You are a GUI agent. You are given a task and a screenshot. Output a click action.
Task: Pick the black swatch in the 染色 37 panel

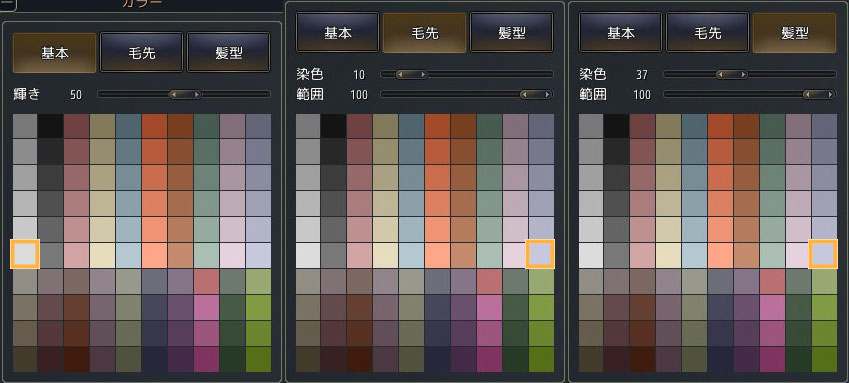click(616, 126)
